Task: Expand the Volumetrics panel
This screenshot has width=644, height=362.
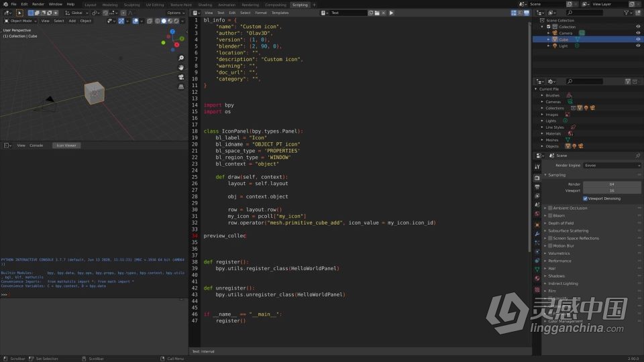Action: (559, 253)
